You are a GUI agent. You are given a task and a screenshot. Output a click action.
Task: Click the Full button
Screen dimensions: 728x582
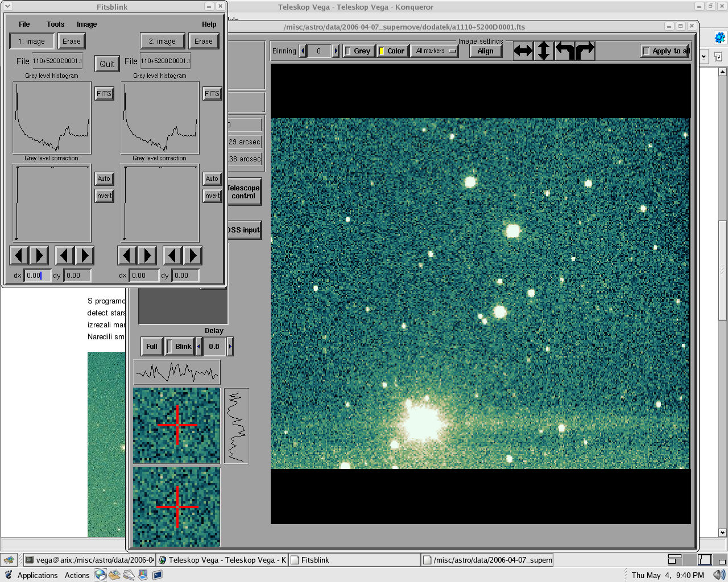(152, 346)
